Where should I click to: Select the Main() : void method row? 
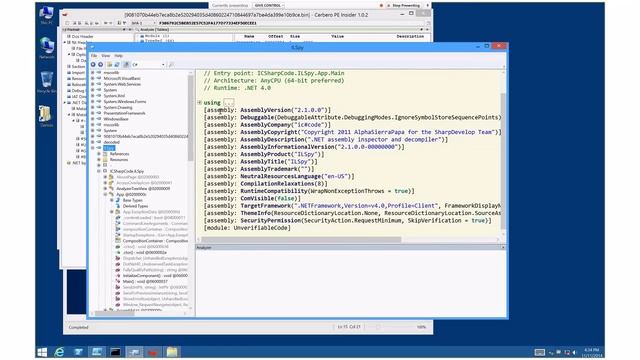tap(145, 282)
